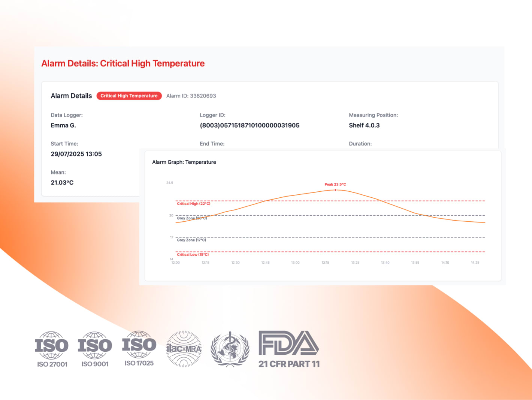Screen dimensions: 532x400
Task: Select the Critical High (22°C) threshold line label
Action: 194,204
